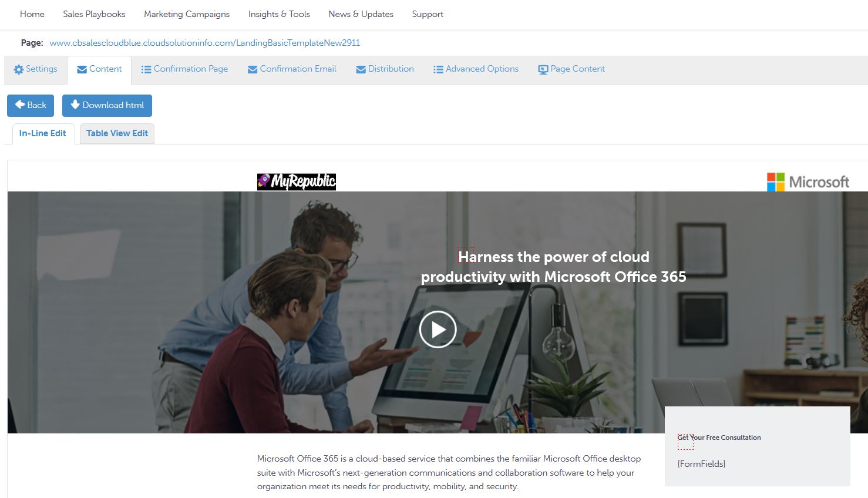Click the Content tab envelope icon
868x498 pixels.
point(82,69)
